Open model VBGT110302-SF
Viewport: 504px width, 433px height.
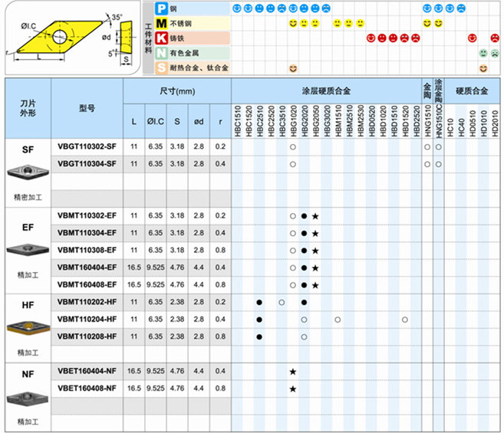pyautogui.click(x=87, y=146)
